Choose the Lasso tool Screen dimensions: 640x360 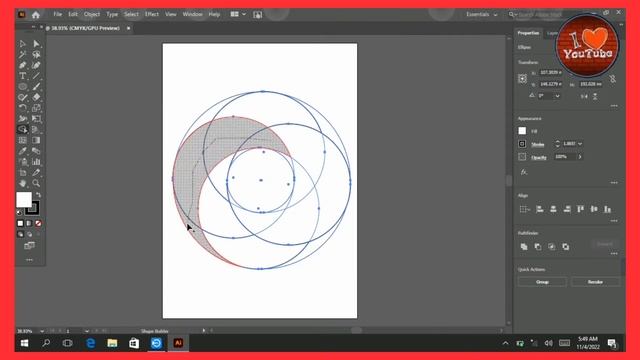pyautogui.click(x=36, y=54)
